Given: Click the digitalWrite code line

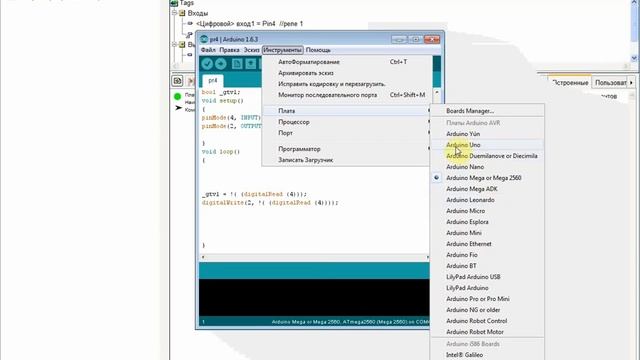Looking at the screenshot, I should tap(270, 202).
